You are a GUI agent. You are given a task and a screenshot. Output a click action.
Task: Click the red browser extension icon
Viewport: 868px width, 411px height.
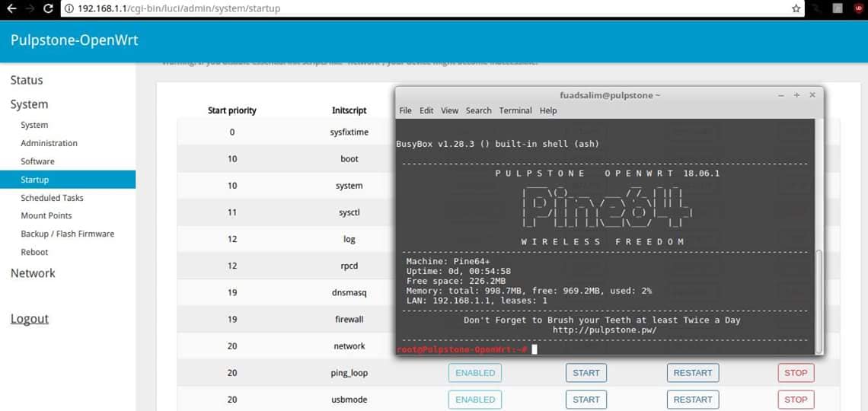point(859,8)
